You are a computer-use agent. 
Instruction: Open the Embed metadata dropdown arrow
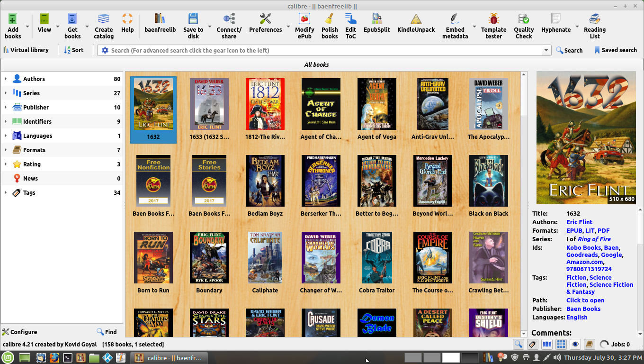pyautogui.click(x=474, y=26)
